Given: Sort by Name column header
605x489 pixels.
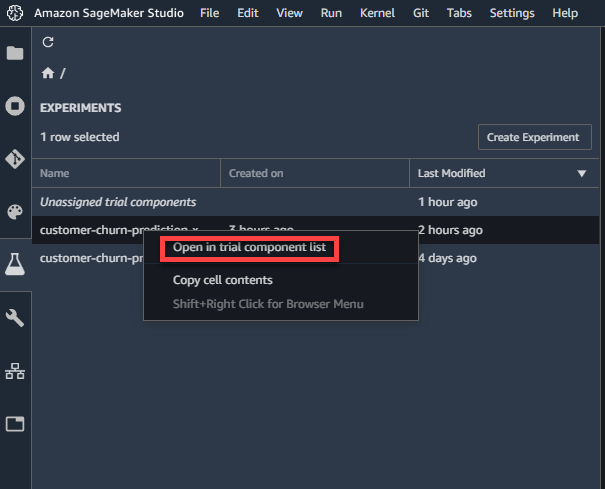Looking at the screenshot, I should [x=126, y=173].
